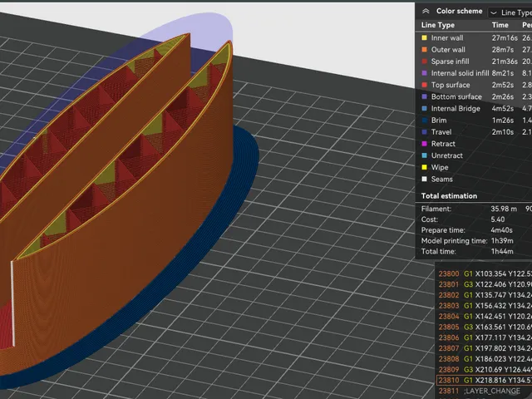Click the Internal Bridge swatch
The height and width of the screenshot is (399, 532).
(x=424, y=109)
